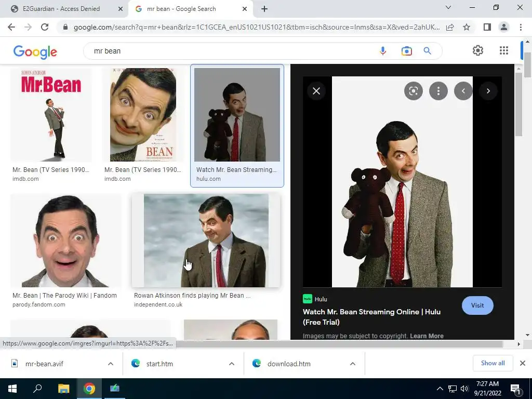This screenshot has width=532, height=399.
Task: Open the Chrome three-dot menu
Action: point(521,27)
